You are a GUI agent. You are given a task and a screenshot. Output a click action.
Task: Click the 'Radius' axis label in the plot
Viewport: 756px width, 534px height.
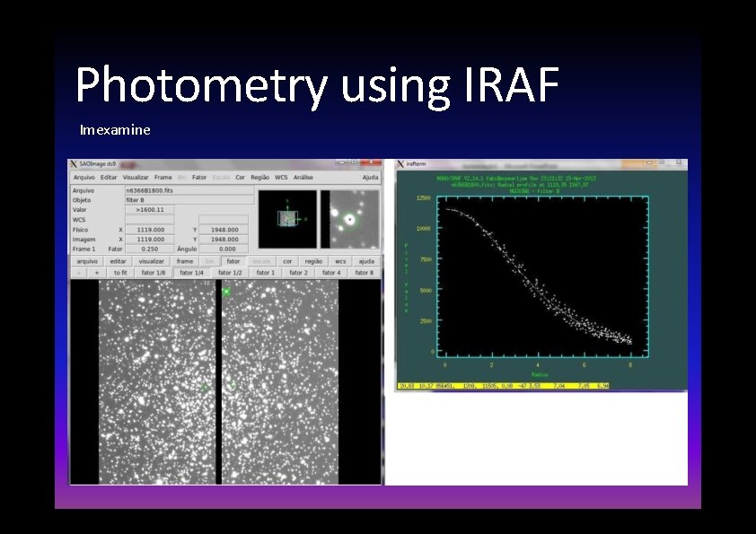click(x=540, y=374)
